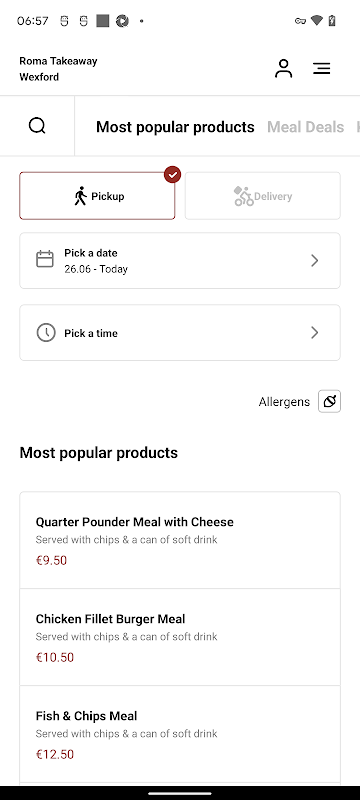The width and height of the screenshot is (360, 800).
Task: Tap the Roma Takeaway Wexford title
Action: pyautogui.click(x=58, y=69)
